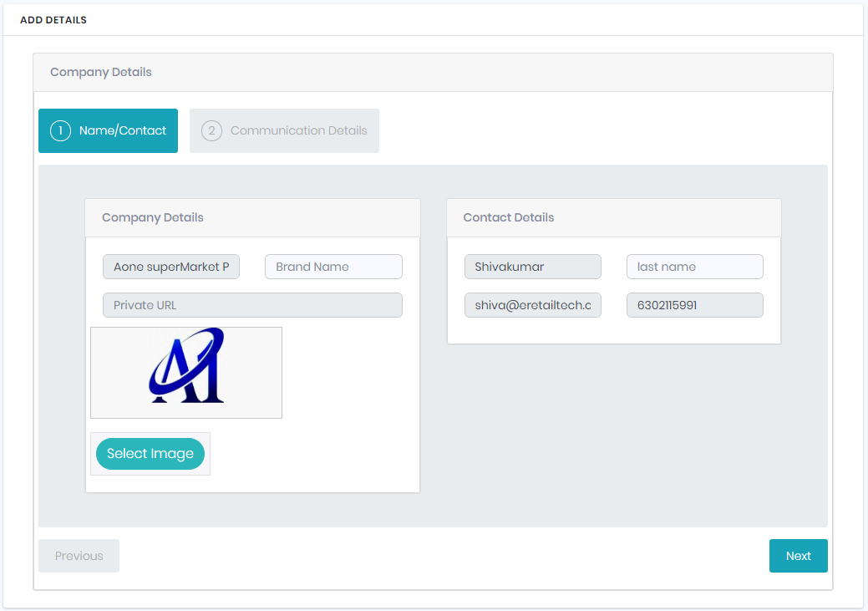The image size is (868, 611).
Task: Select the Private URL text field
Action: pyautogui.click(x=252, y=305)
